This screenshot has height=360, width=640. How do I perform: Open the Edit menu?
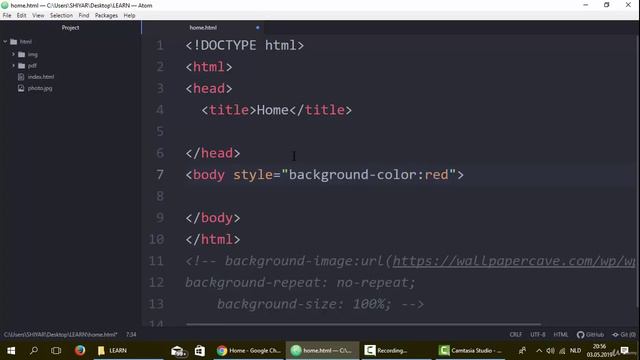click(21, 16)
